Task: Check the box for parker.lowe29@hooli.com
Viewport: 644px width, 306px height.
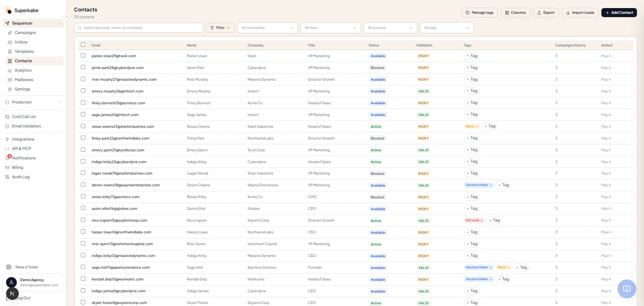Action: coord(83,55)
